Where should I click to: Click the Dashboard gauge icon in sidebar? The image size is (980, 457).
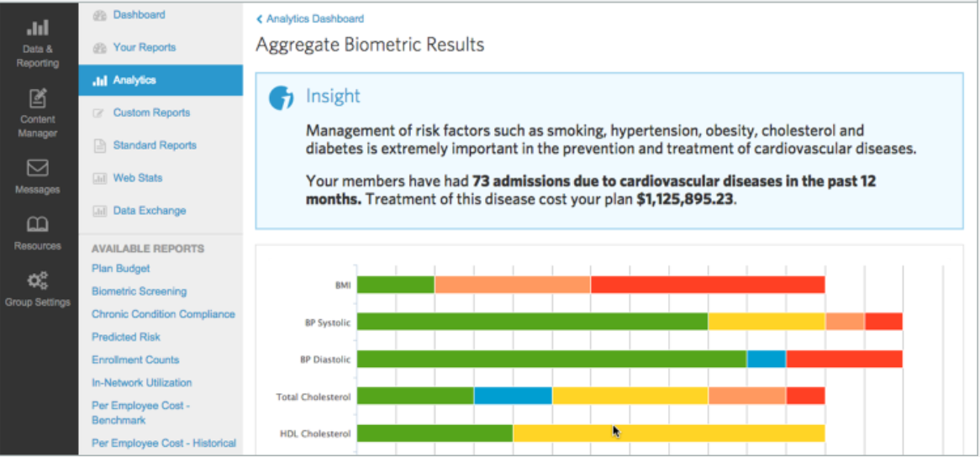[100, 15]
